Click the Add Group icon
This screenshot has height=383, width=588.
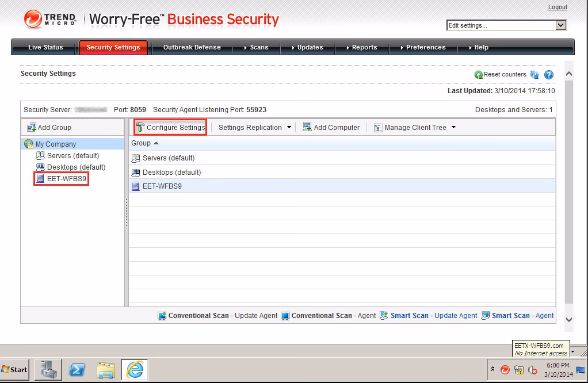(x=32, y=128)
